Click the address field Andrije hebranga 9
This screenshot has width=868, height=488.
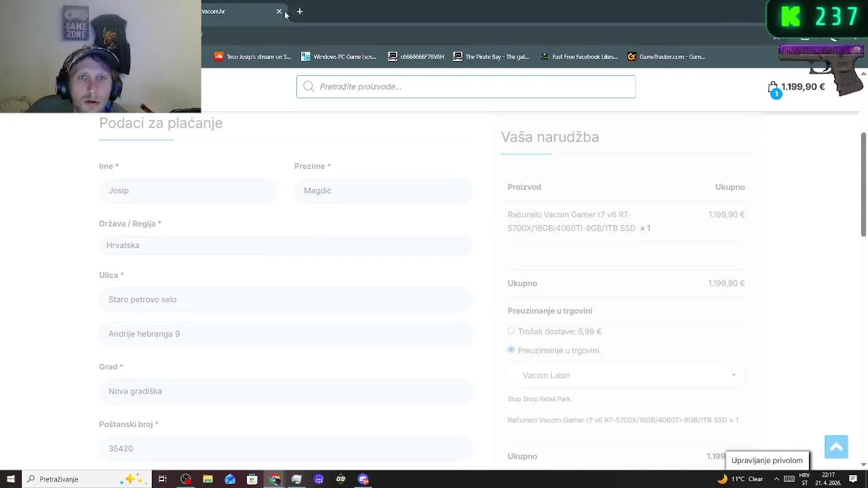(x=285, y=333)
